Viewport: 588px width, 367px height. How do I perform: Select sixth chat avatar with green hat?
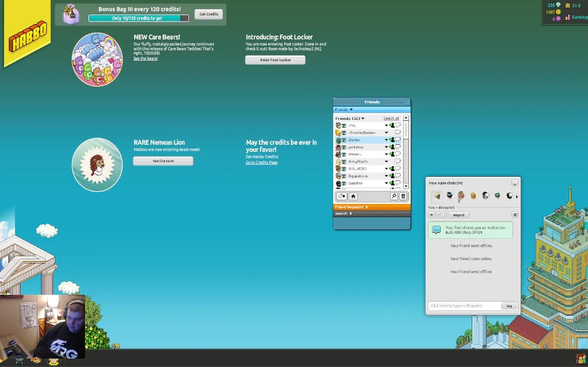coord(497,195)
